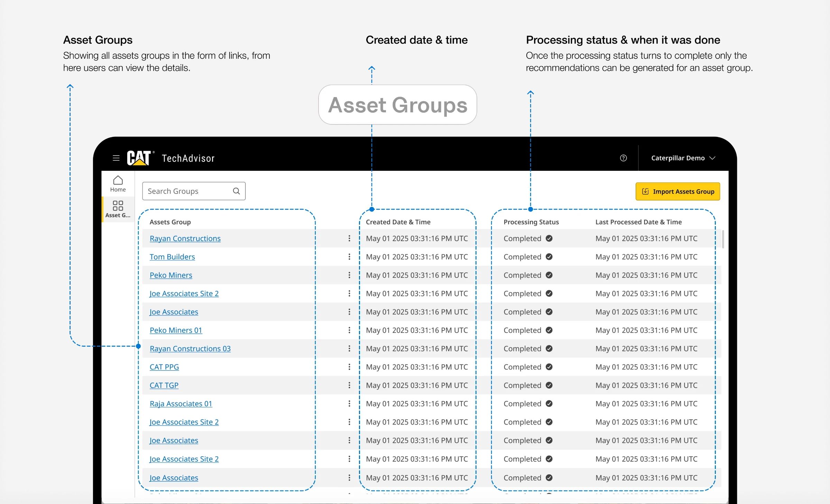This screenshot has height=504, width=830.
Task: Open kebab menu for Tom Builders row
Action: (349, 257)
